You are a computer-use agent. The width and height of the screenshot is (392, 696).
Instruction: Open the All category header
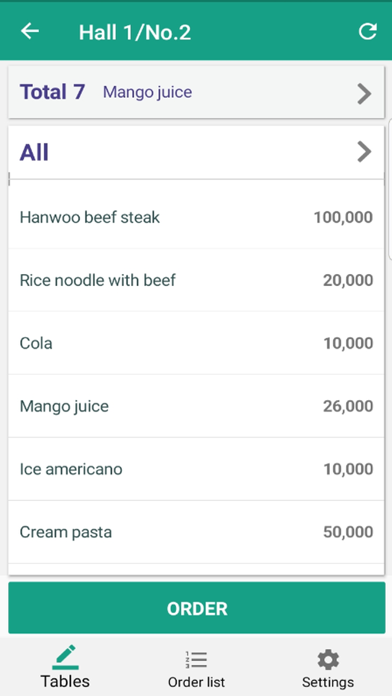(196, 153)
